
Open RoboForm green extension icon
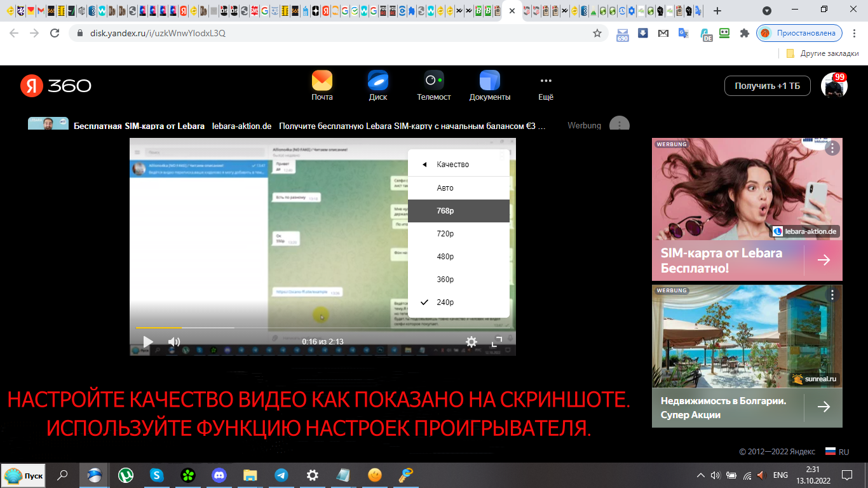pyautogui.click(x=724, y=32)
